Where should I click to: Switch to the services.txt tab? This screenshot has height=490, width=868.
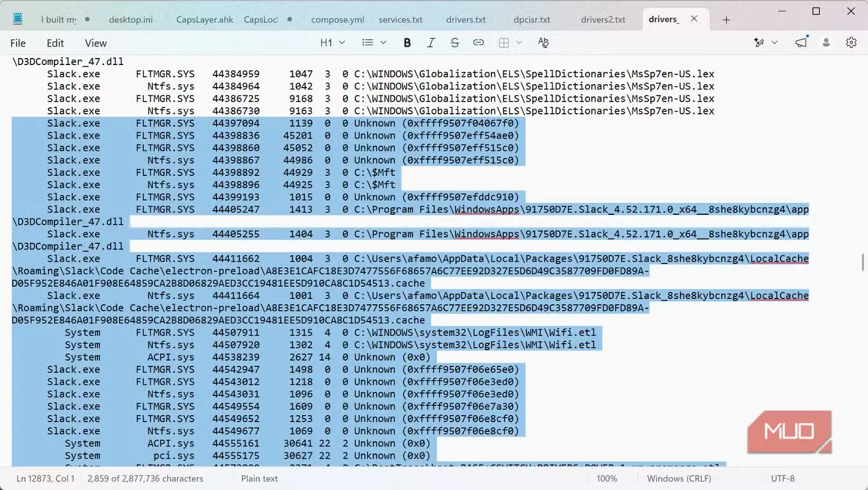pyautogui.click(x=400, y=20)
